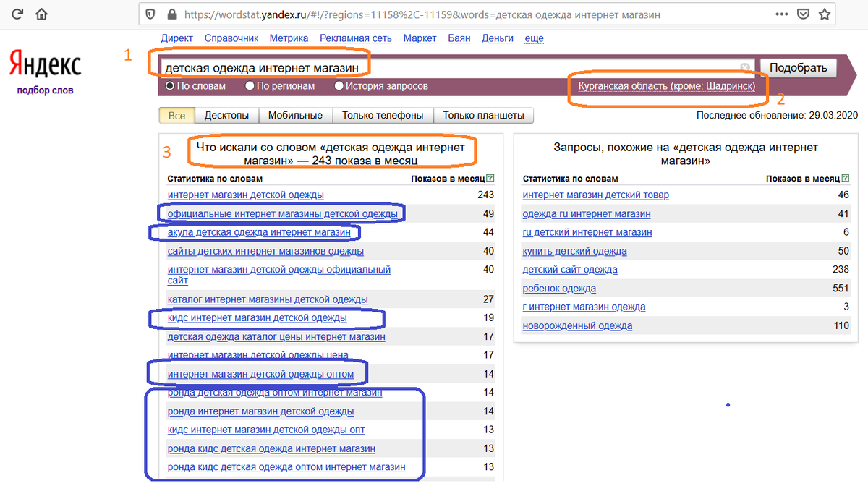The height and width of the screenshot is (499, 868).
Task: Open similar query ребенок одежда
Action: (x=559, y=288)
